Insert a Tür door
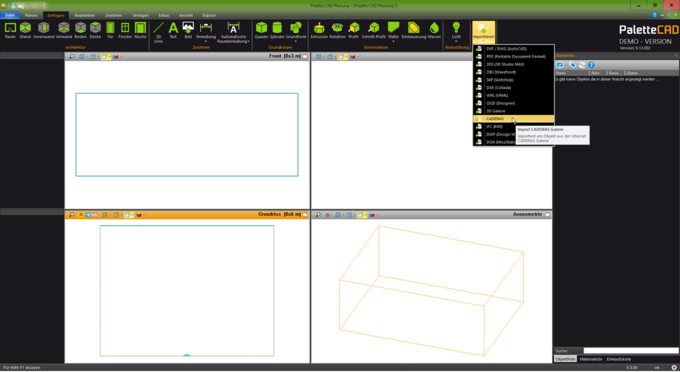The image size is (680, 372). coord(110,30)
